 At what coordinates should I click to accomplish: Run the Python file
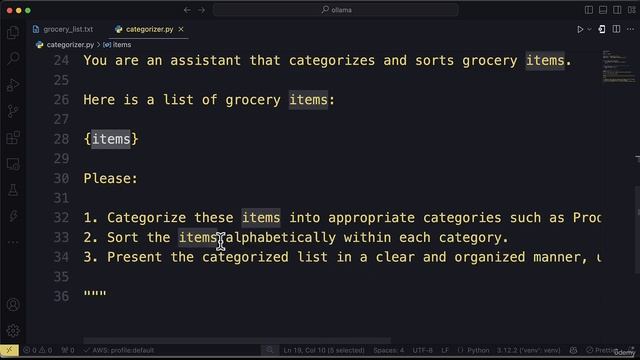click(x=580, y=29)
